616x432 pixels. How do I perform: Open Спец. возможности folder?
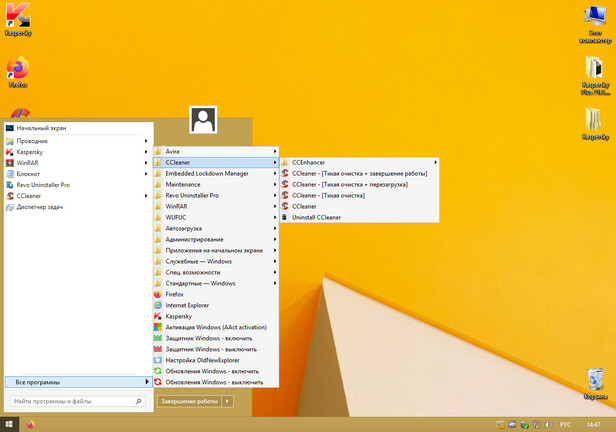(x=216, y=272)
